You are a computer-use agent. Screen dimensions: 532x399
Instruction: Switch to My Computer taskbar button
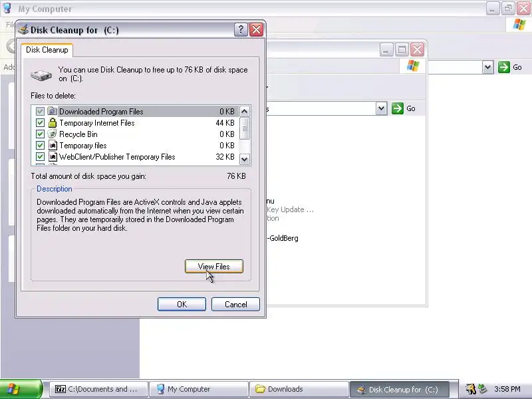point(199,389)
